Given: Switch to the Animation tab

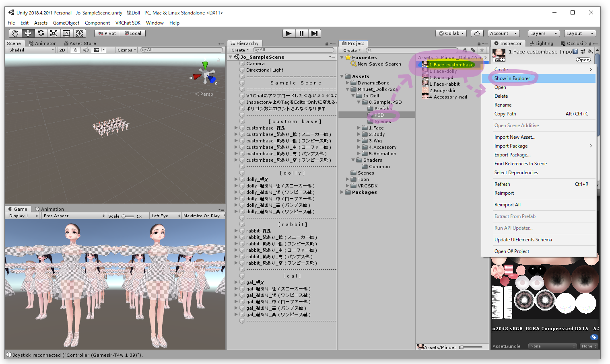Looking at the screenshot, I should coord(49,209).
